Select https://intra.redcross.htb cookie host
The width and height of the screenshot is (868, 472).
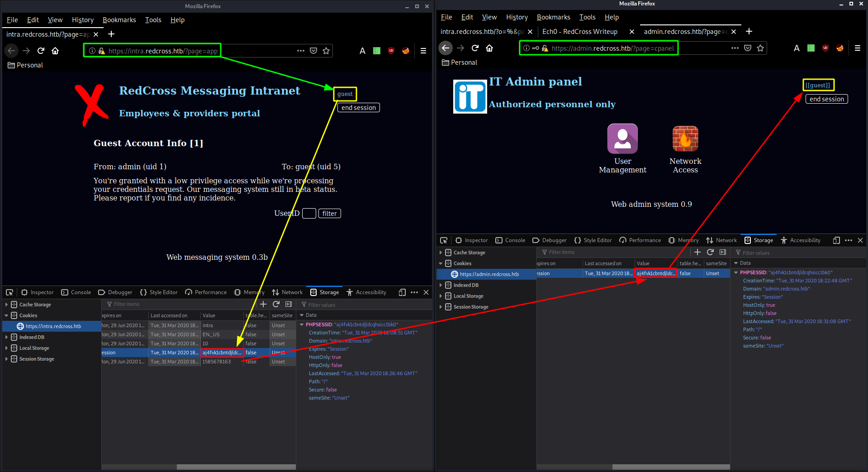(x=52, y=326)
